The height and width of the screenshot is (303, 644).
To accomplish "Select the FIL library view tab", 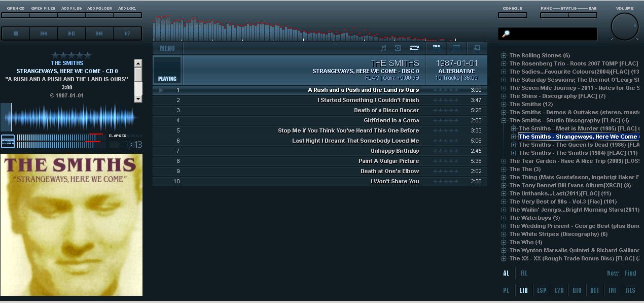I will [x=524, y=273].
